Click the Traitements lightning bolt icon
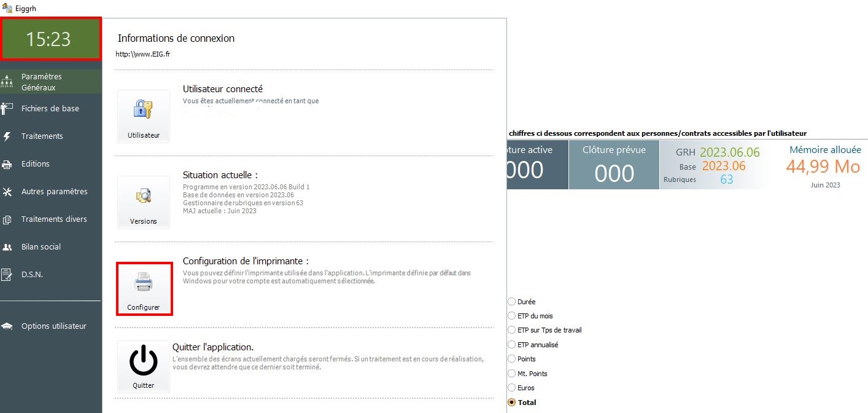 click(x=7, y=136)
